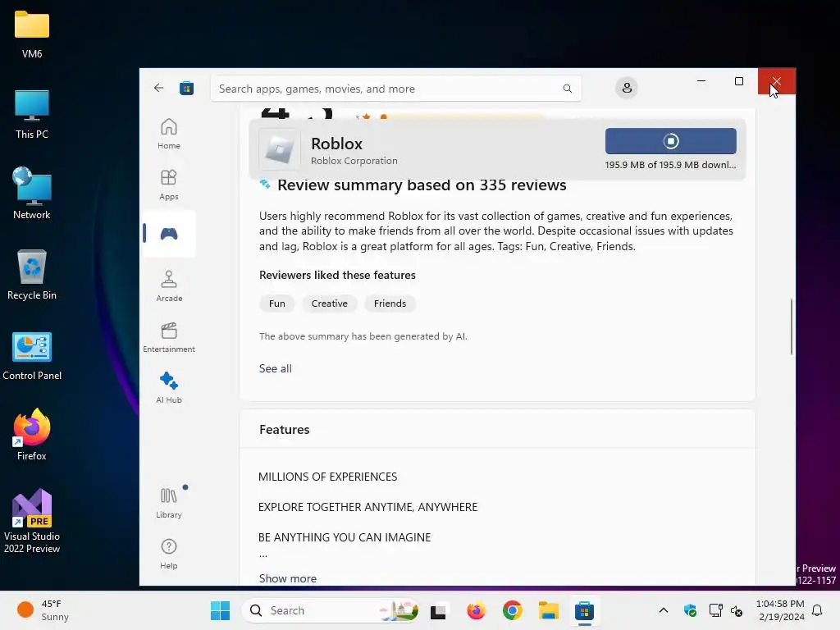
Task: Select the Control Panel desktop icon
Action: (32, 356)
